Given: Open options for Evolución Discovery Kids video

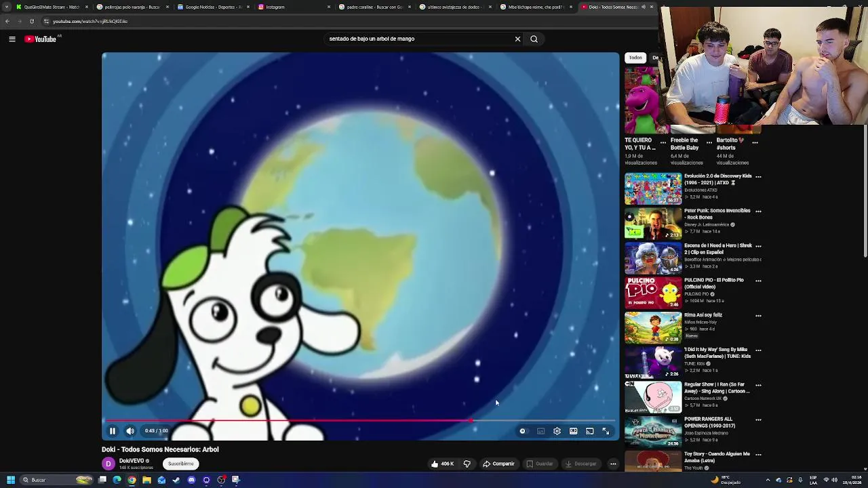Looking at the screenshot, I should [758, 177].
